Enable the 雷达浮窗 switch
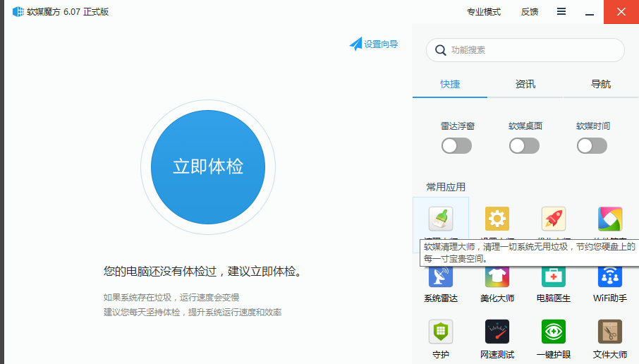 point(456,145)
